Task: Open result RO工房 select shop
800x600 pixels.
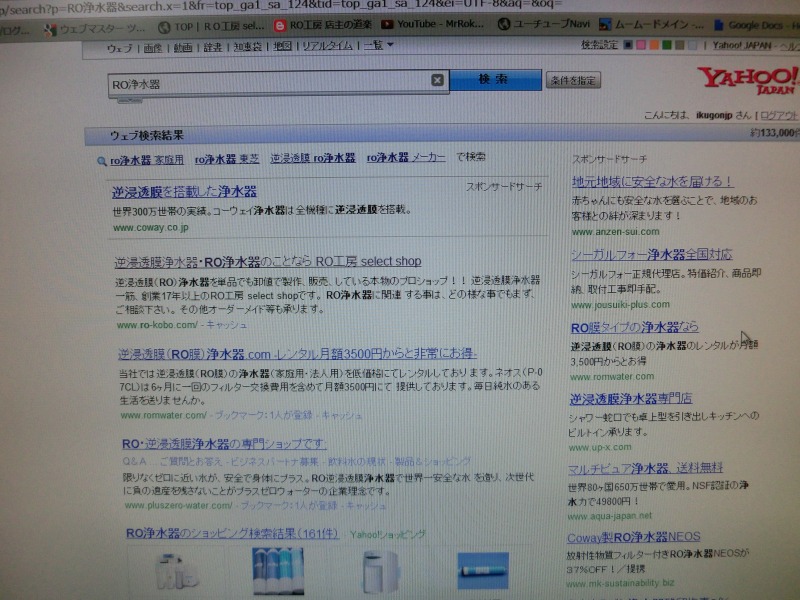Action: tap(268, 262)
